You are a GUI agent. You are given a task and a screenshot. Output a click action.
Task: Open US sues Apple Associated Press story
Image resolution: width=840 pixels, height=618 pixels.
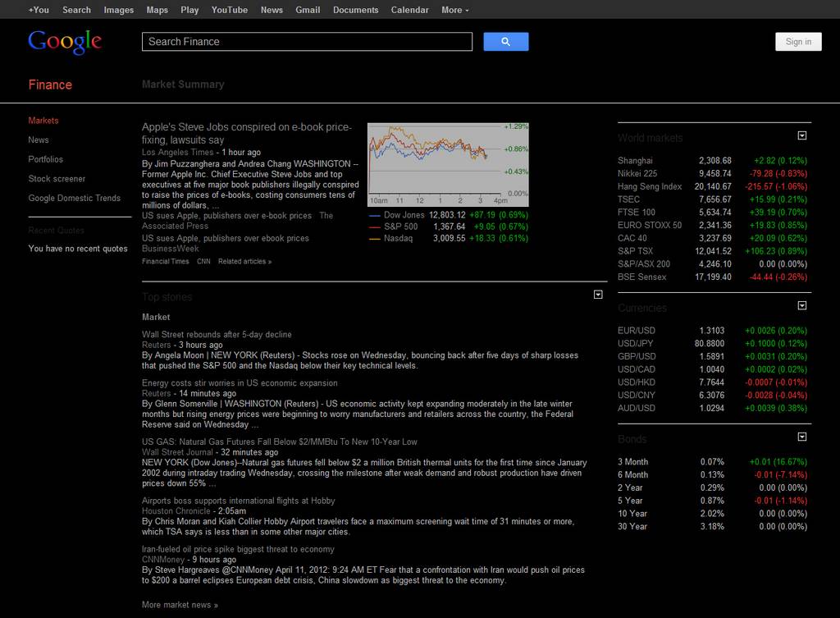(226, 216)
